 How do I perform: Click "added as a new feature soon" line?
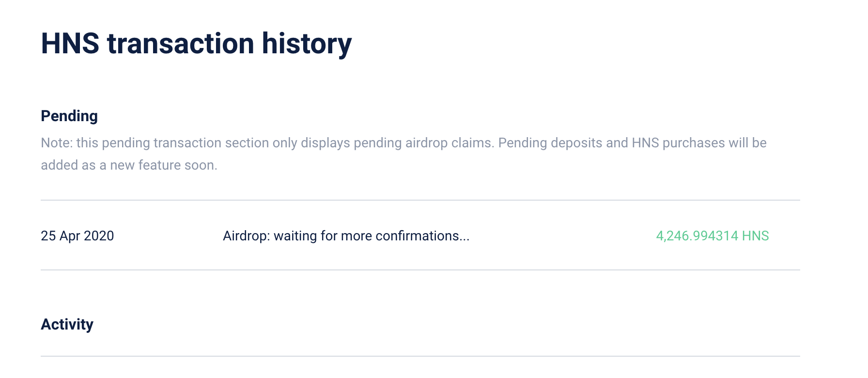click(x=129, y=165)
